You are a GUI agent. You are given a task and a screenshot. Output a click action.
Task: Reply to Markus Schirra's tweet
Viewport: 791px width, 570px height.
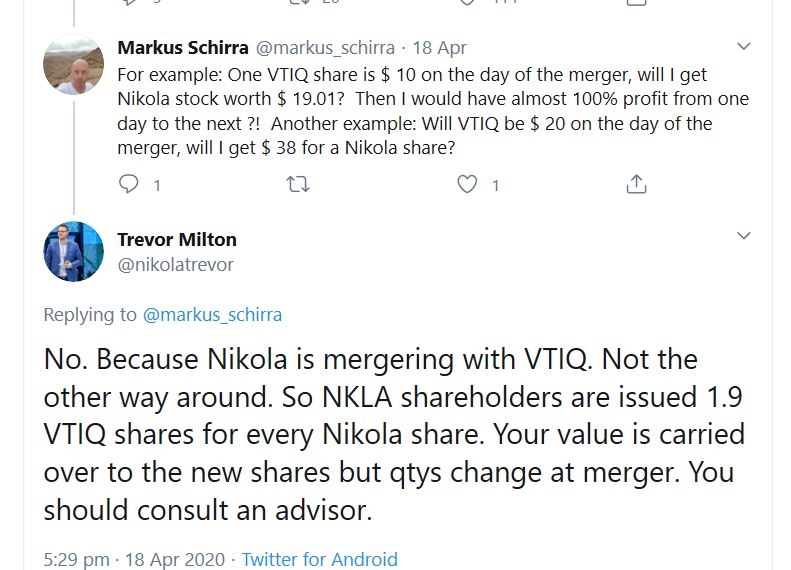click(129, 184)
